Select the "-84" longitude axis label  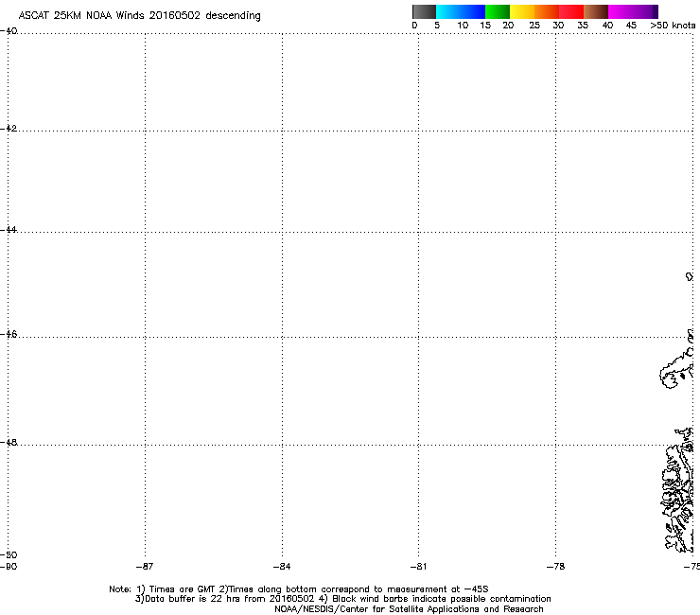coord(282,567)
